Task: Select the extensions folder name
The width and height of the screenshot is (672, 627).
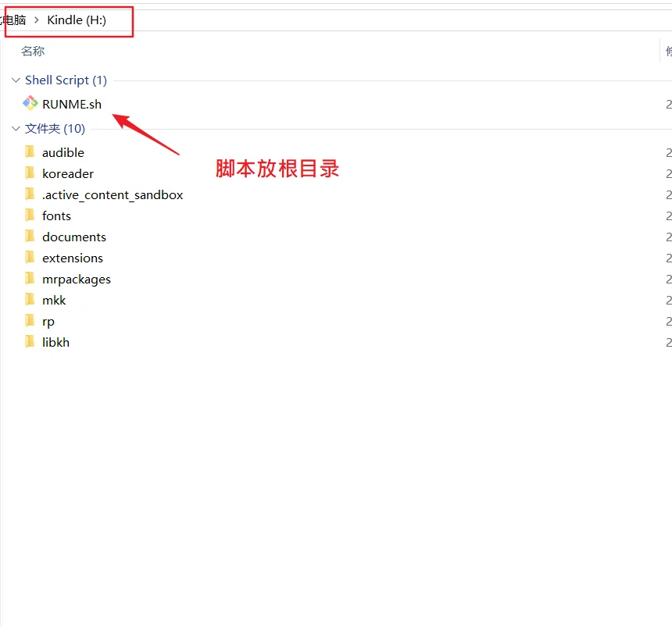Action: (73, 258)
